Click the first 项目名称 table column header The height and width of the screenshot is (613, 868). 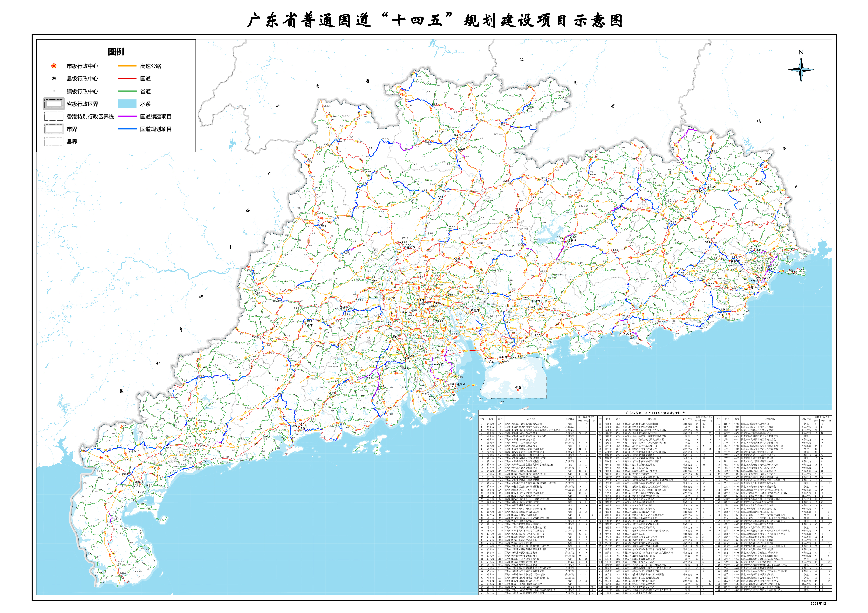click(532, 419)
